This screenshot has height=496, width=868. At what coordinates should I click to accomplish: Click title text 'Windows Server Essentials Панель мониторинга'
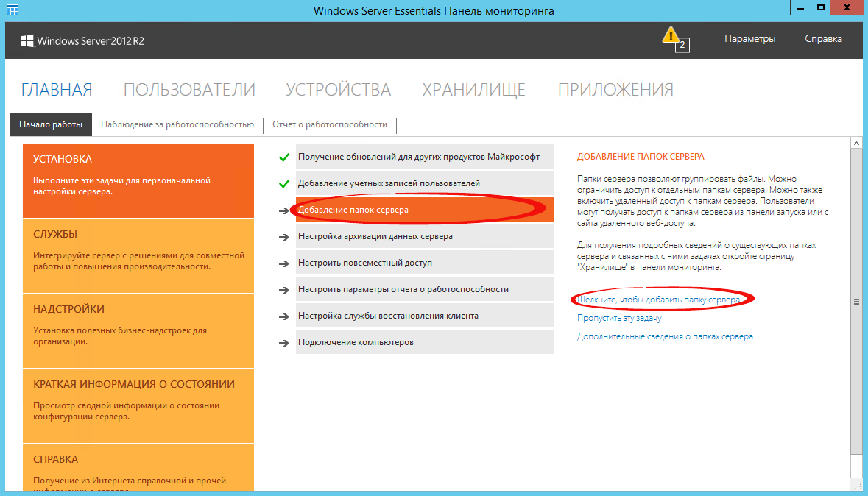(x=434, y=10)
